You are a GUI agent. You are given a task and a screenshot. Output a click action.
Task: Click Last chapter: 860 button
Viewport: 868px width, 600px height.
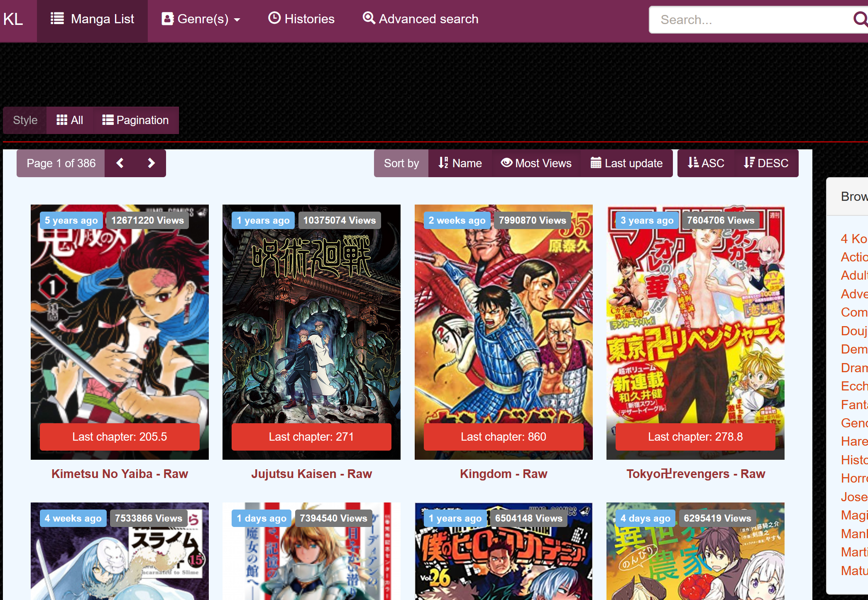pyautogui.click(x=503, y=437)
